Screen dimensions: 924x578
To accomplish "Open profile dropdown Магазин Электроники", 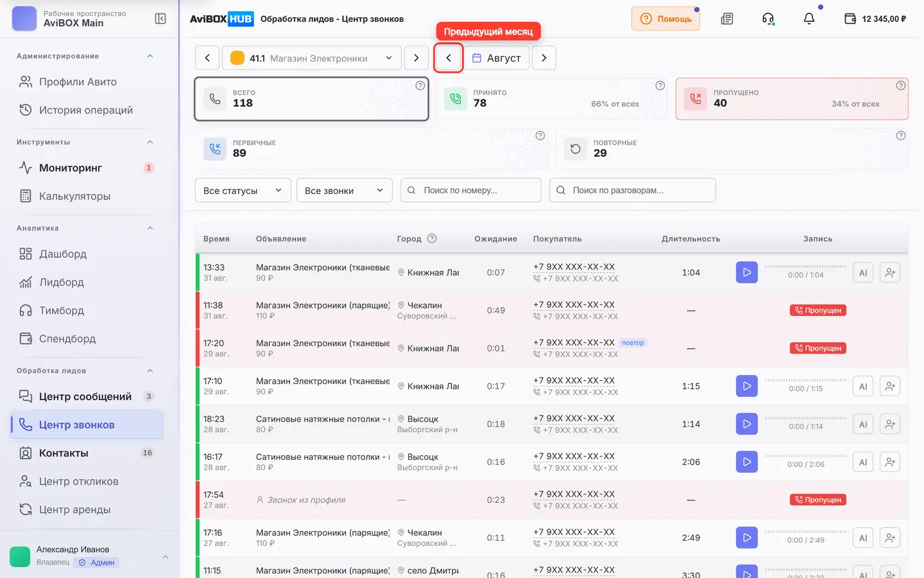I will click(x=312, y=58).
